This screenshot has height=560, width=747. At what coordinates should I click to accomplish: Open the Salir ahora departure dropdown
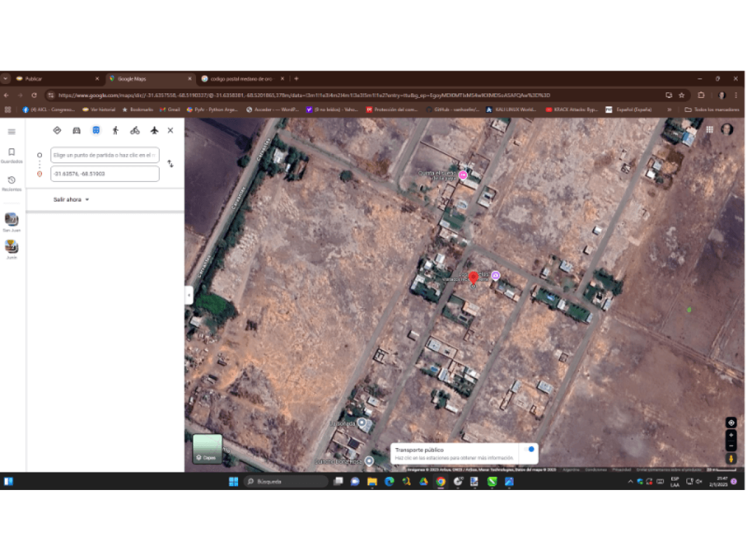(x=71, y=199)
